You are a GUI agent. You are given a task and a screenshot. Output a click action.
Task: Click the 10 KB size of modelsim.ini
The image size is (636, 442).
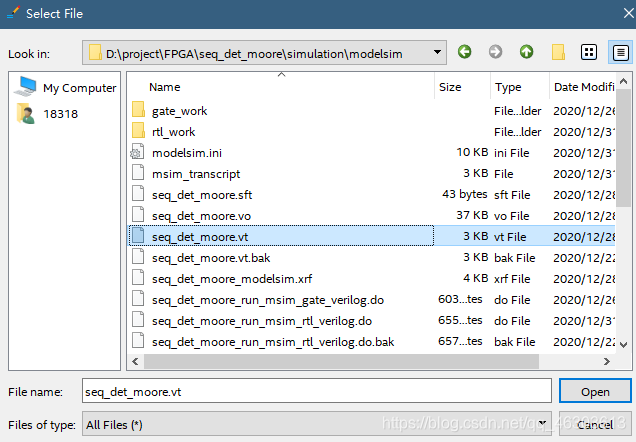472,152
